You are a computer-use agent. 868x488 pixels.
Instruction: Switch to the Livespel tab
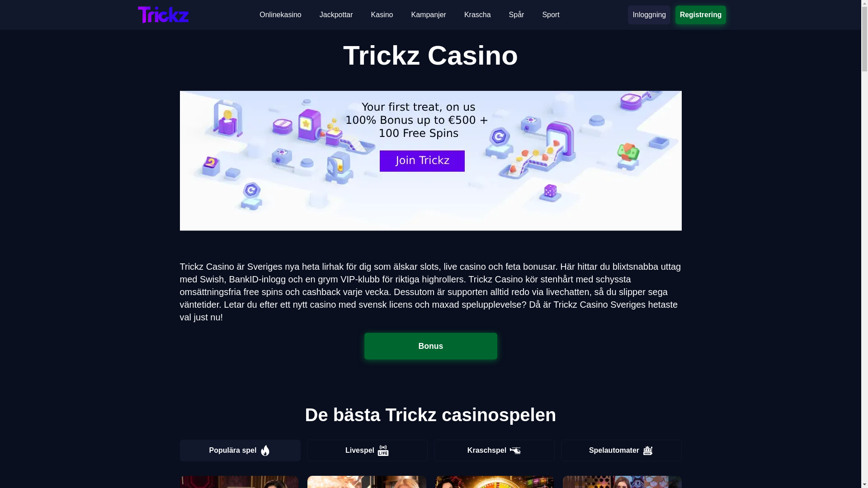tap(367, 450)
